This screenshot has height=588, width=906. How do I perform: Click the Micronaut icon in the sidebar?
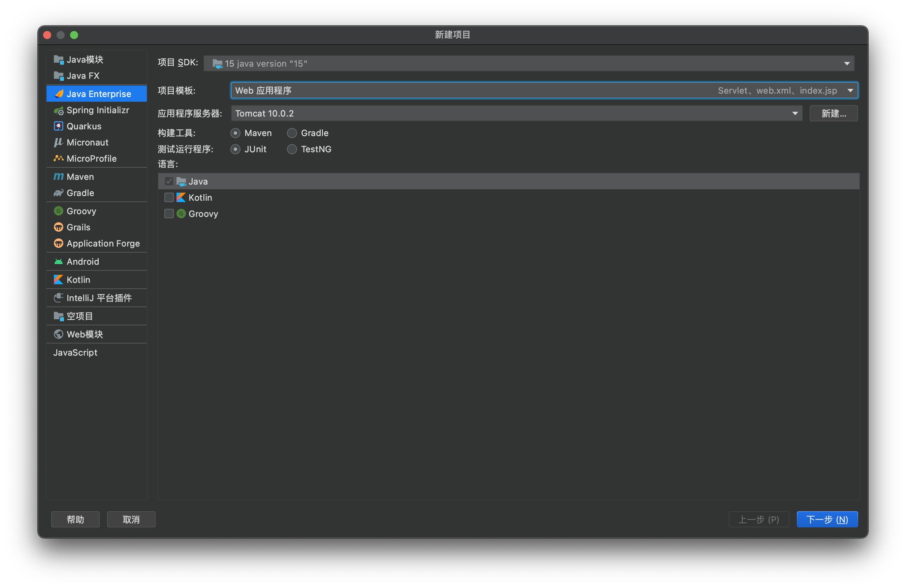pyautogui.click(x=58, y=142)
